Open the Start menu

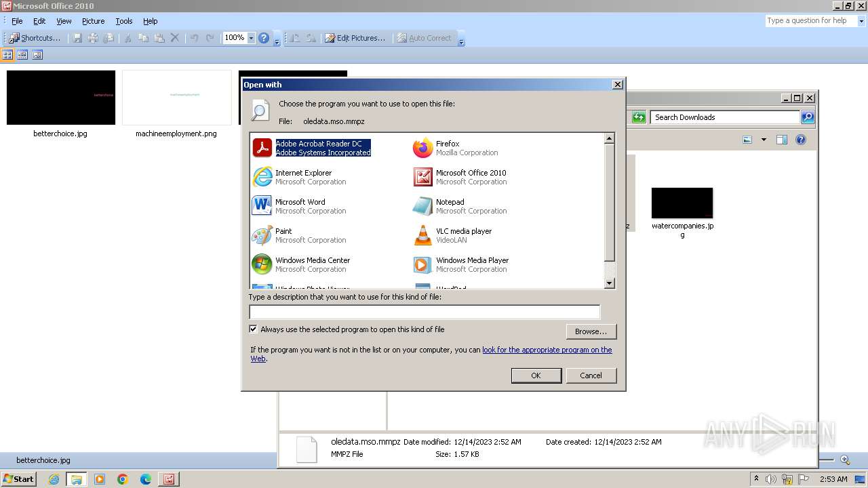pyautogui.click(x=19, y=479)
